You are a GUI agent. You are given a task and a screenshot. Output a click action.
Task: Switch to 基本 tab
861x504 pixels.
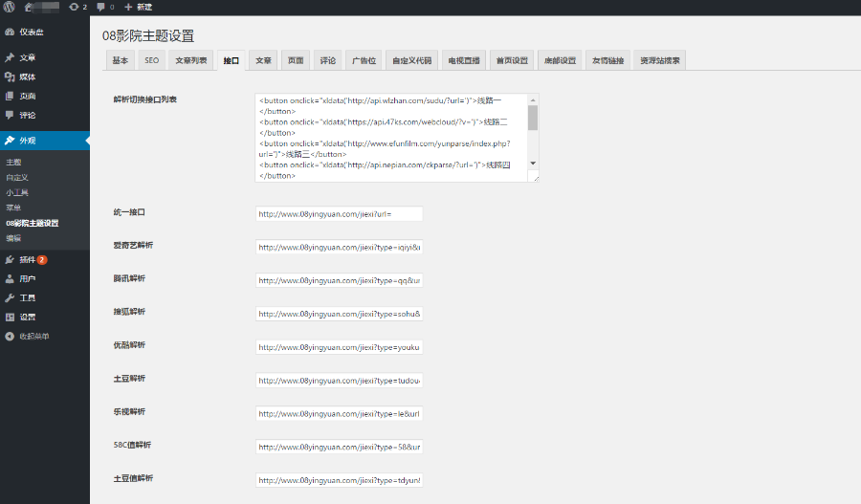tap(120, 60)
